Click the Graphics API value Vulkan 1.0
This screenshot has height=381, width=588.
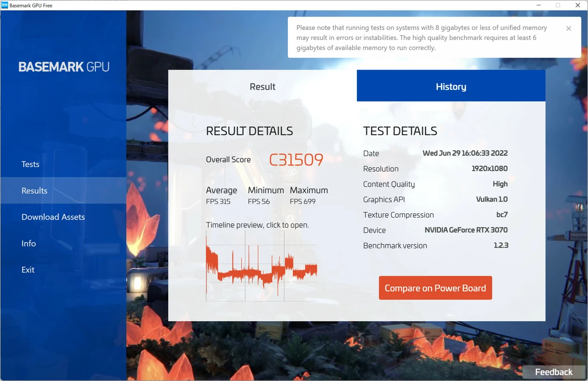492,199
